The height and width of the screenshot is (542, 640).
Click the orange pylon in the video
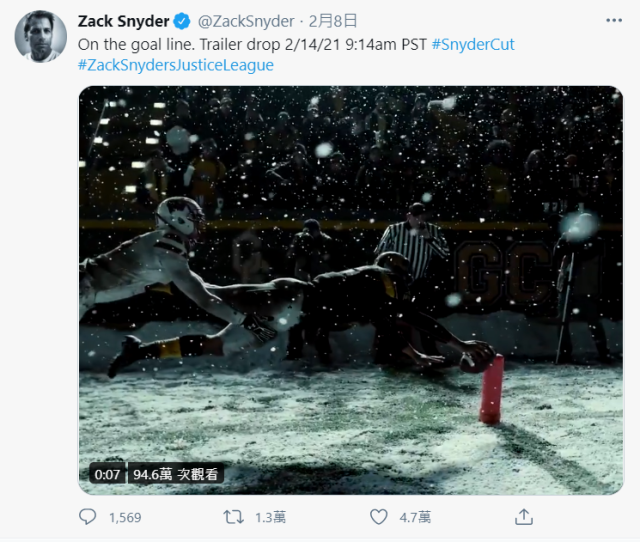click(x=492, y=388)
